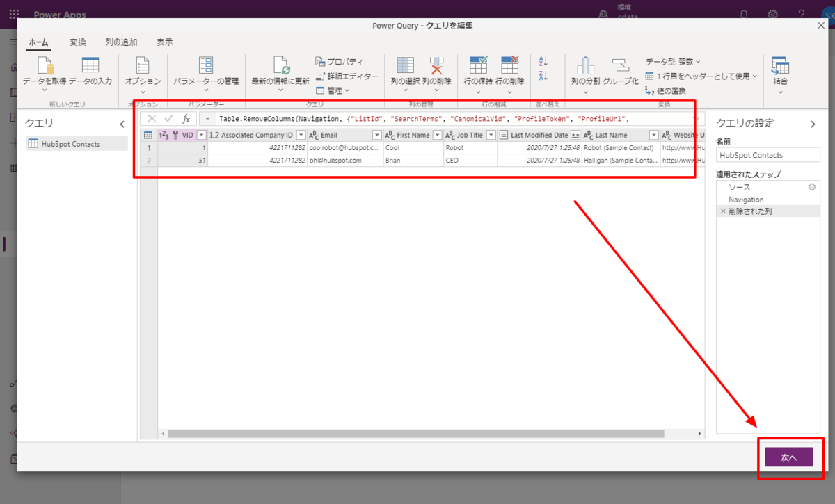835x504 pixels.
Task: Open Power Apps settings gear in header
Action: (x=772, y=14)
